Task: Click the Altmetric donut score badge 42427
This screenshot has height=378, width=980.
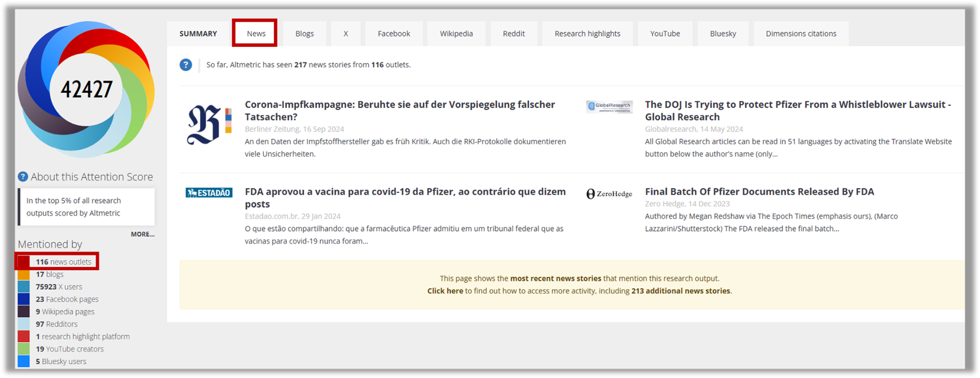Action: pos(86,89)
